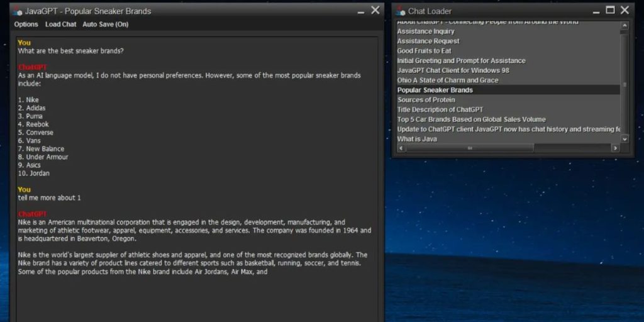
Task: Click the question 'What are the best sneaker brands?'
Action: tap(70, 51)
